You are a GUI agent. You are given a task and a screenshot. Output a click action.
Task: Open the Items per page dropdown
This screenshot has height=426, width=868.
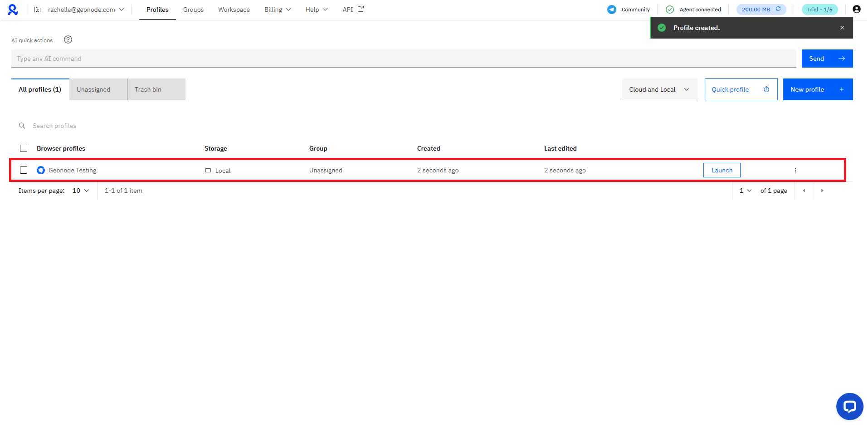(x=81, y=191)
